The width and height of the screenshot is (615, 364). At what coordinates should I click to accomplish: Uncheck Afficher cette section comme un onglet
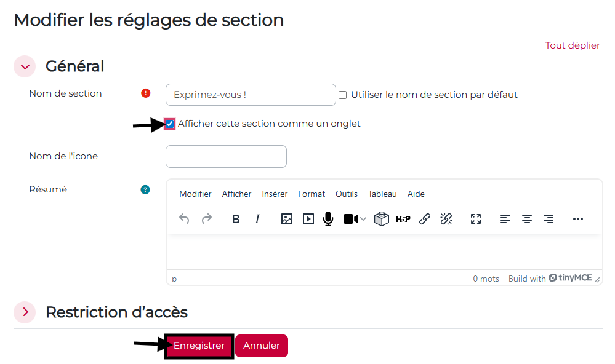pos(170,124)
